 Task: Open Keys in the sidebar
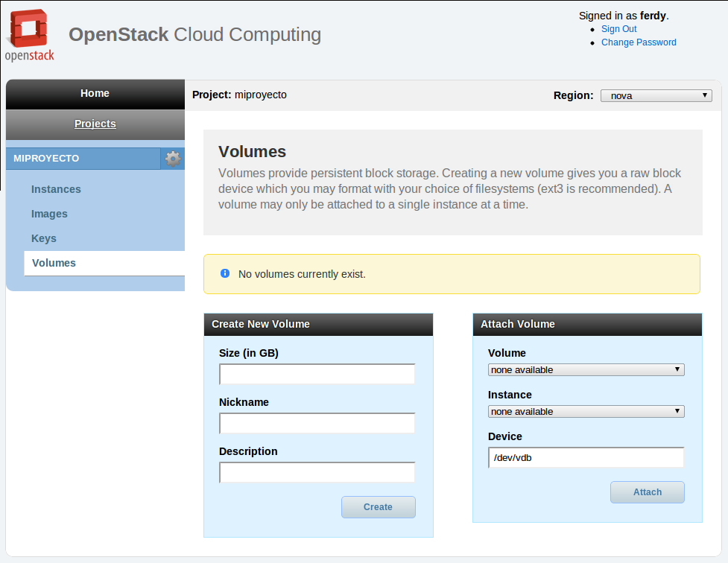pyautogui.click(x=44, y=238)
